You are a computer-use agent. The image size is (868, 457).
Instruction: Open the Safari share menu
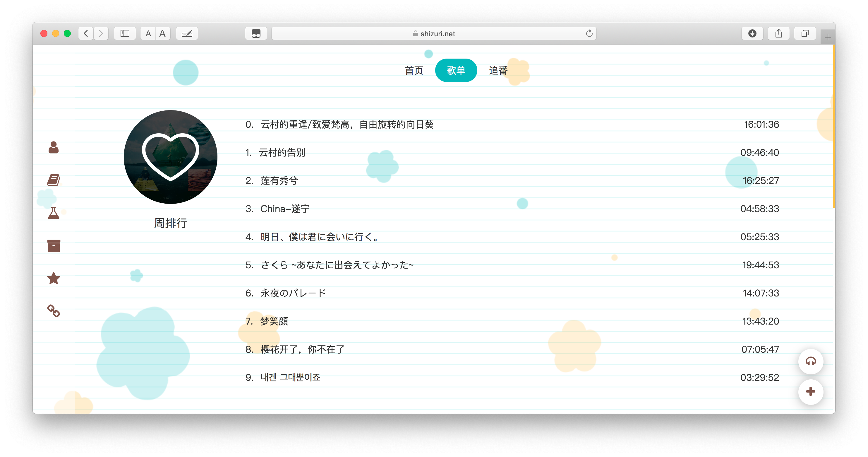(778, 33)
